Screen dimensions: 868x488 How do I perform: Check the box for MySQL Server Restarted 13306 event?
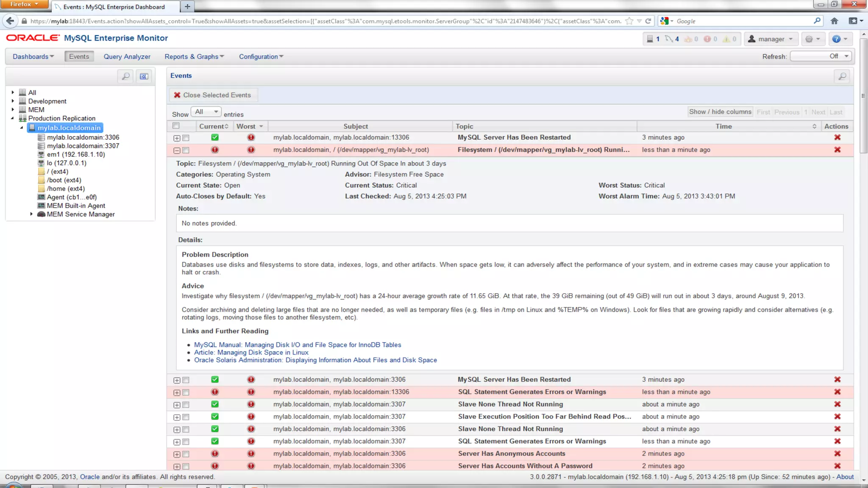point(186,138)
